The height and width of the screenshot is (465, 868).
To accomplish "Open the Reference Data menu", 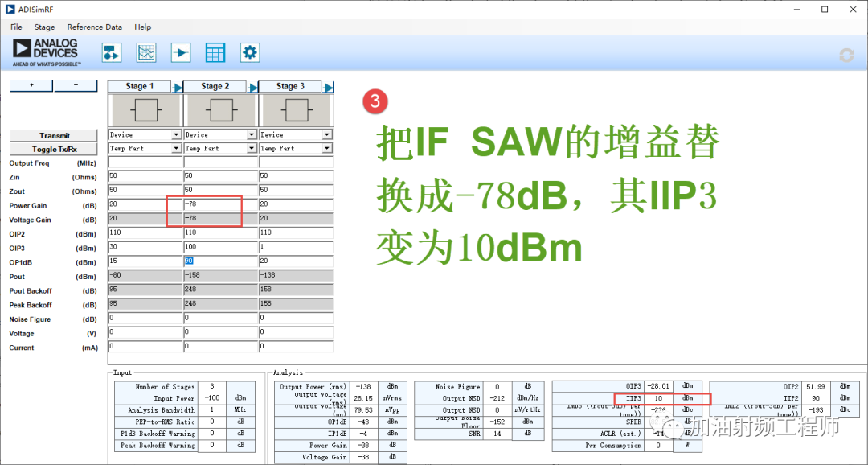I will pyautogui.click(x=95, y=27).
